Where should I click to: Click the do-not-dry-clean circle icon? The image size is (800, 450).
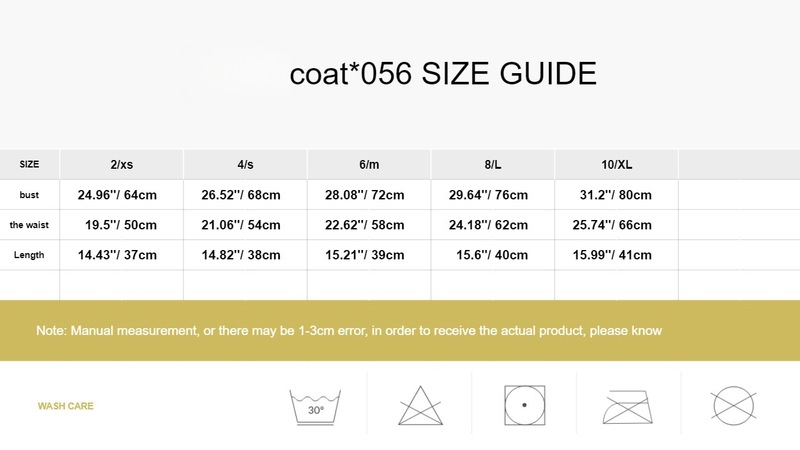(x=733, y=406)
